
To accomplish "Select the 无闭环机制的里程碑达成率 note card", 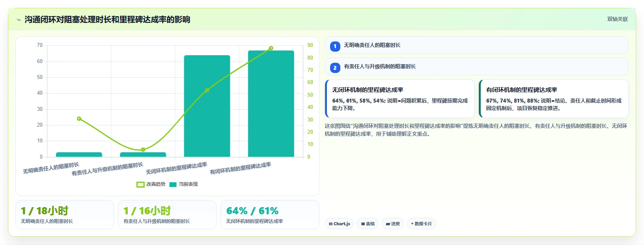I will (x=399, y=99).
